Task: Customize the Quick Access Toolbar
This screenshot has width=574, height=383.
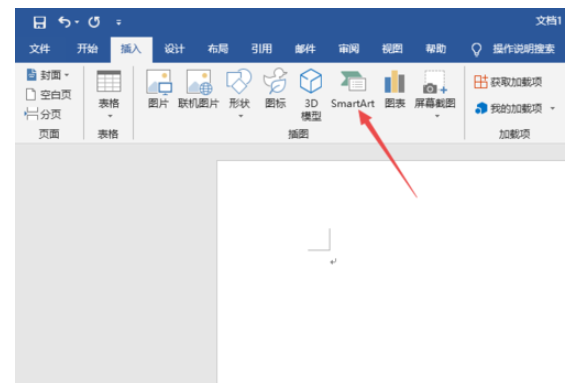Action: tap(118, 23)
